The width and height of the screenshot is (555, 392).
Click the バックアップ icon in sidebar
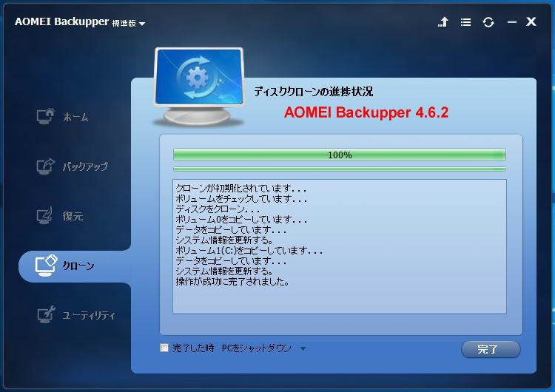coord(46,166)
